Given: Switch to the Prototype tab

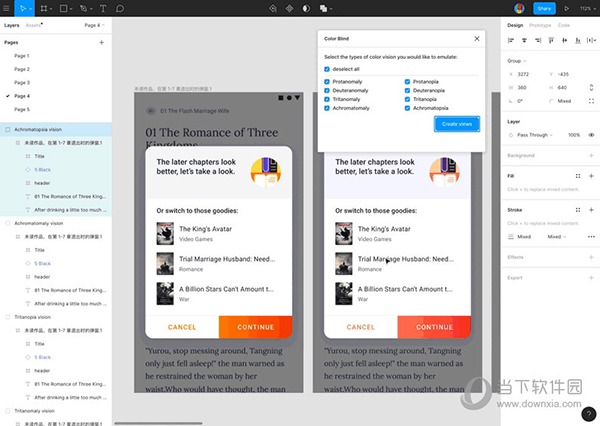Looking at the screenshot, I should [541, 24].
